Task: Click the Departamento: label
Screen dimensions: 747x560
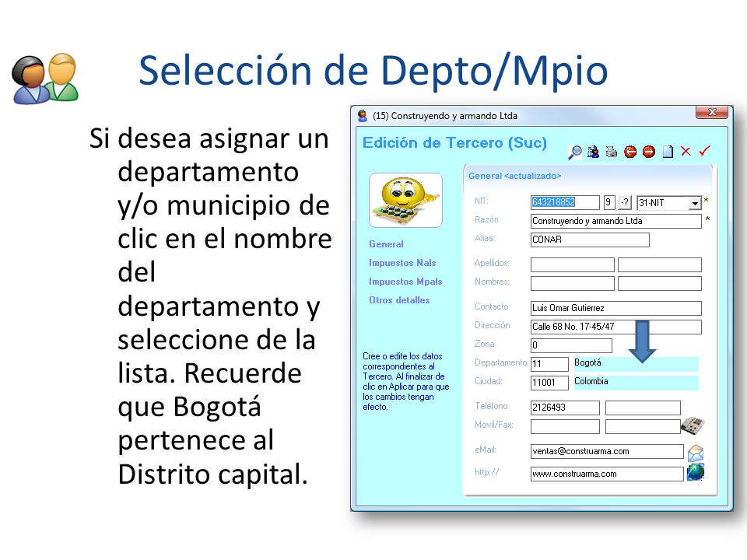Action: [501, 362]
